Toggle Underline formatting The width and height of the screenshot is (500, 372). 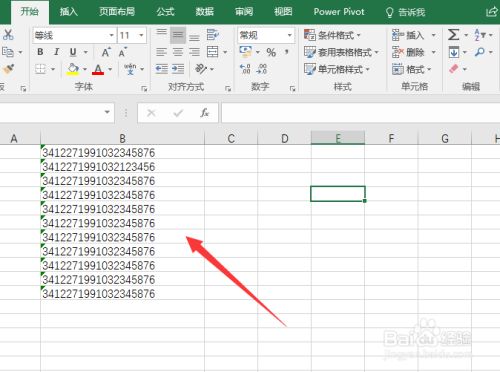click(73, 52)
